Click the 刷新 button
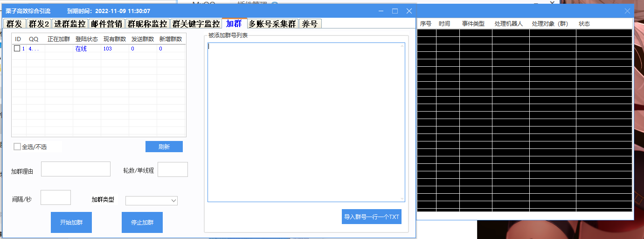The width and height of the screenshot is (644, 239). coord(164,147)
